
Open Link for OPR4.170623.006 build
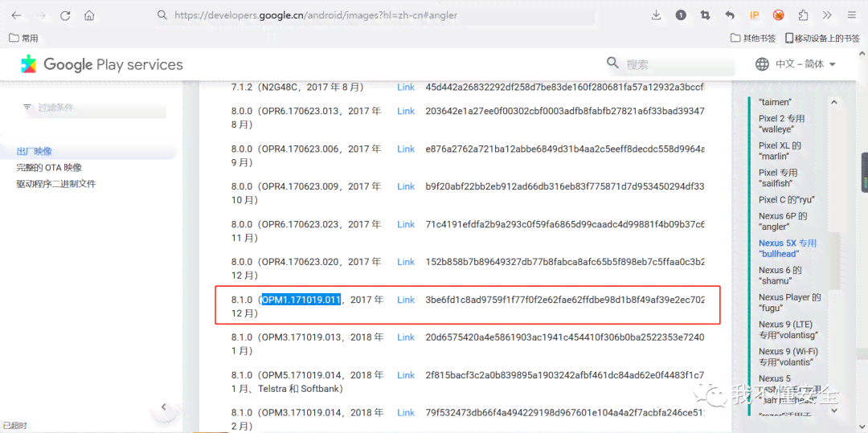click(x=406, y=149)
